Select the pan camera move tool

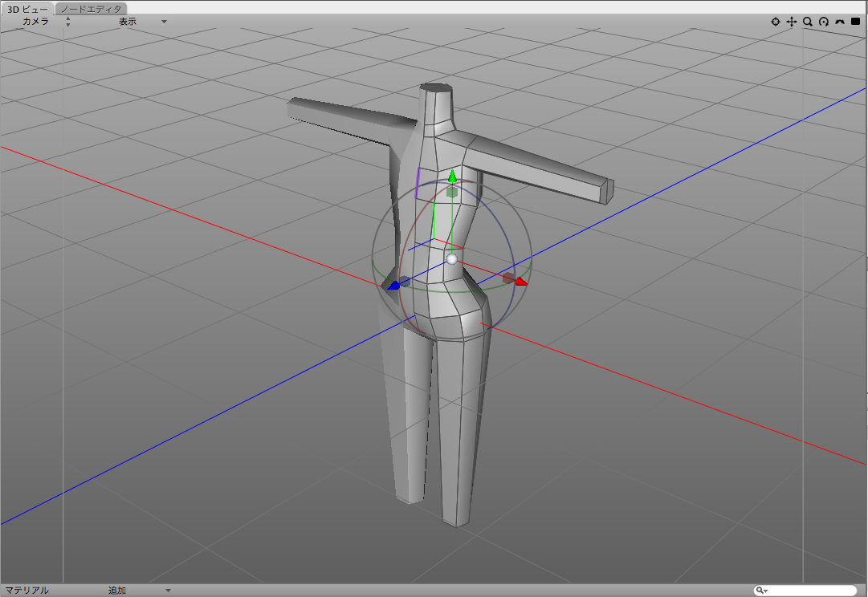coord(792,22)
